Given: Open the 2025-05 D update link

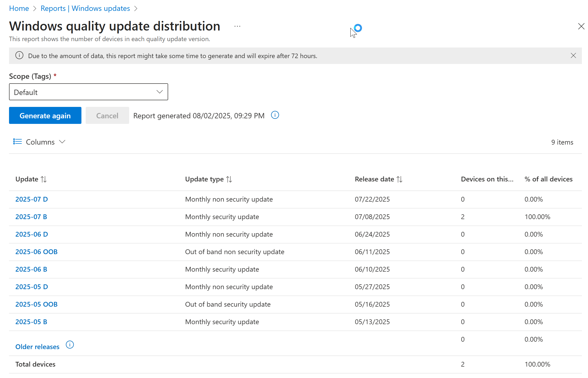Looking at the screenshot, I should (32, 287).
